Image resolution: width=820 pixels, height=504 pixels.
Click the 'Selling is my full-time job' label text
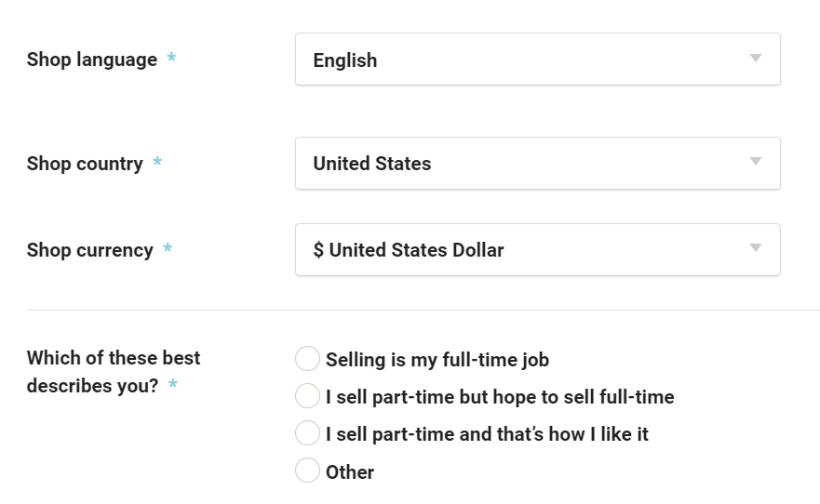pos(437,360)
